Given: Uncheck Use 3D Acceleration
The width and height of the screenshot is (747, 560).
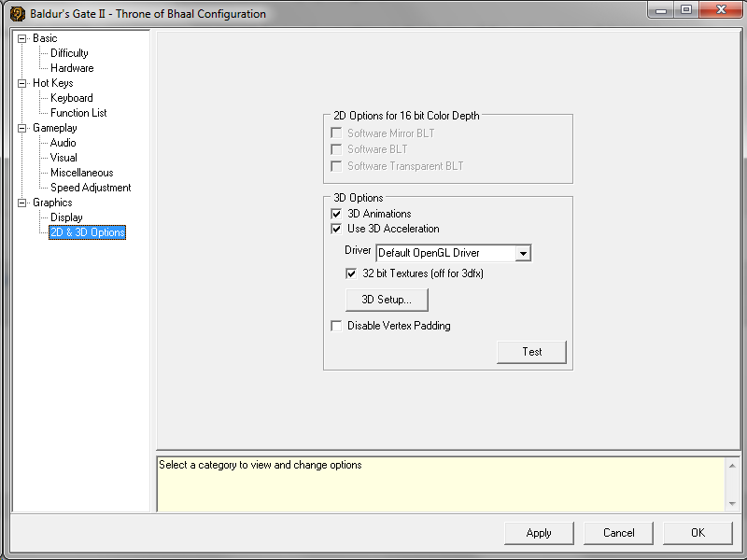Looking at the screenshot, I should [x=336, y=229].
